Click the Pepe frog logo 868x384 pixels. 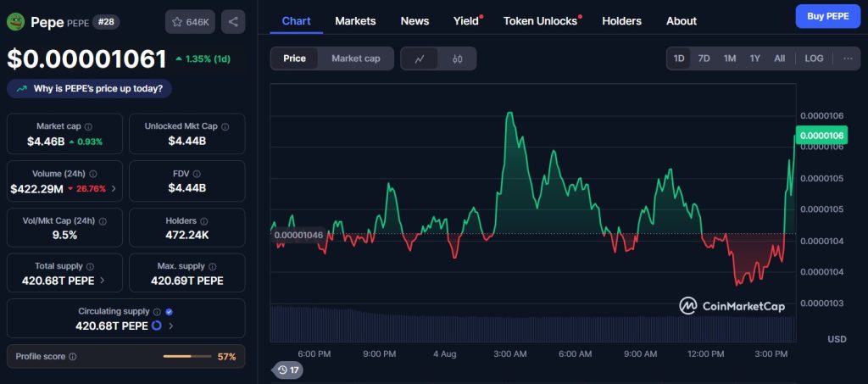[15, 22]
